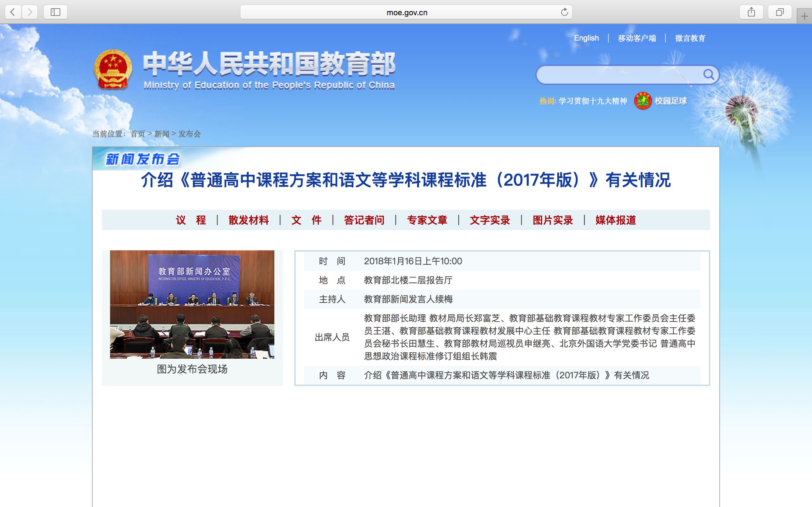Click the moe.gov.cn address bar
This screenshot has width=812, height=507.
[406, 12]
